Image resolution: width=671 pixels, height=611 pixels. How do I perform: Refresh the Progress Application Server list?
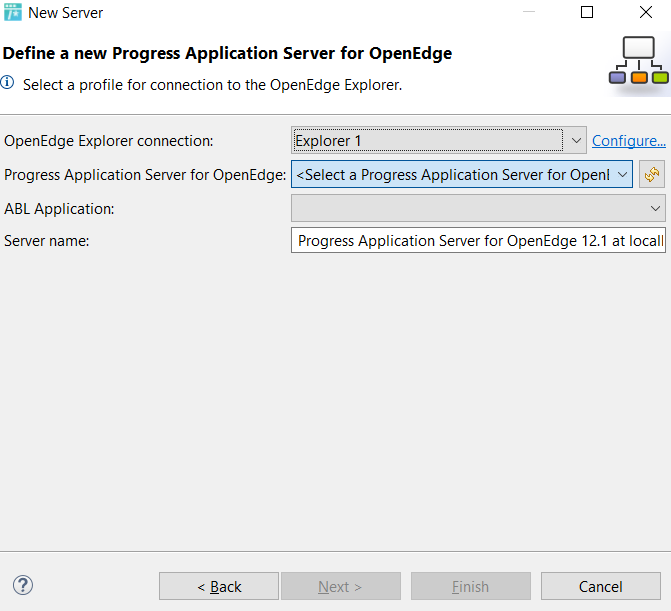pyautogui.click(x=651, y=174)
